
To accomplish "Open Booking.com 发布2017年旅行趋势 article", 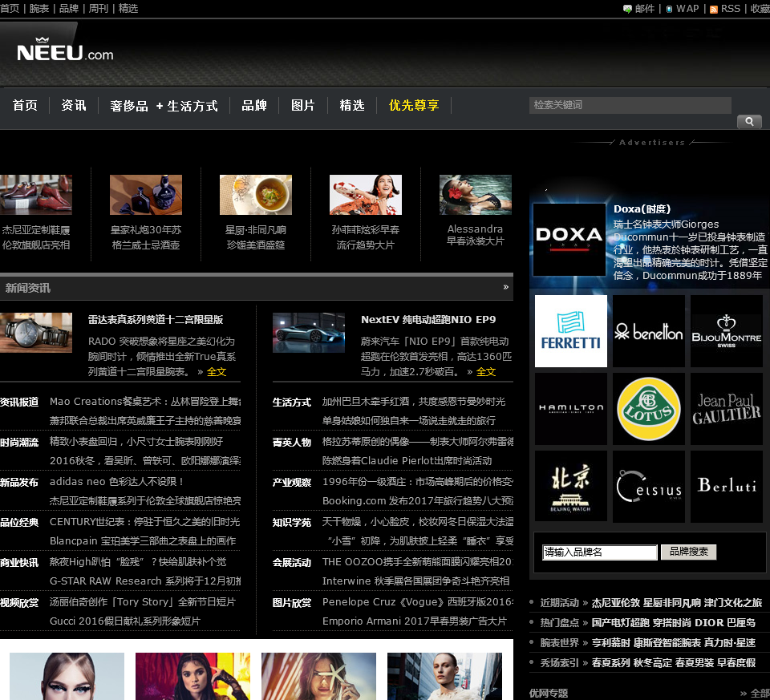I will click(x=417, y=500).
